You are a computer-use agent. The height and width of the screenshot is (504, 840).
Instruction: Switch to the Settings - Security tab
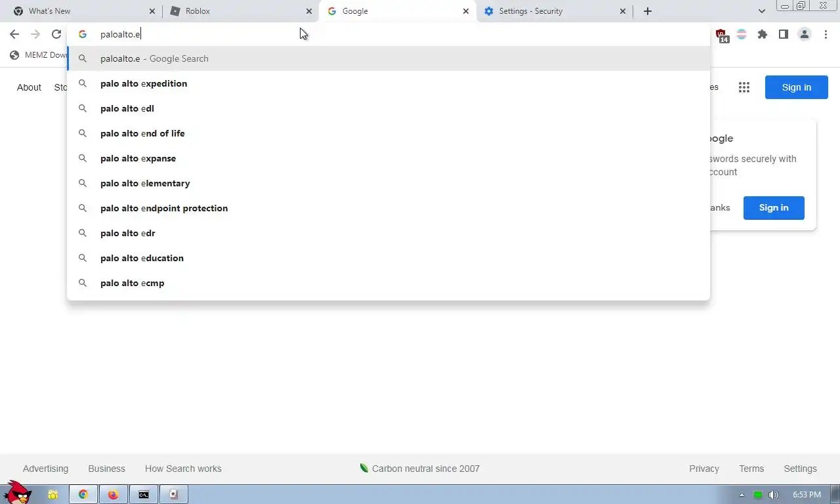[x=554, y=11]
